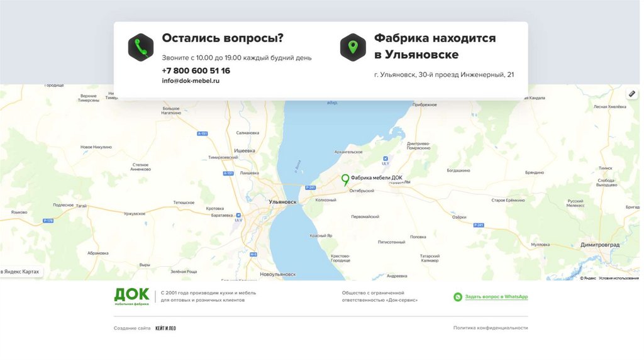Click the location pin hexagon icon
Screen dimensions: 644x361
[353, 48]
